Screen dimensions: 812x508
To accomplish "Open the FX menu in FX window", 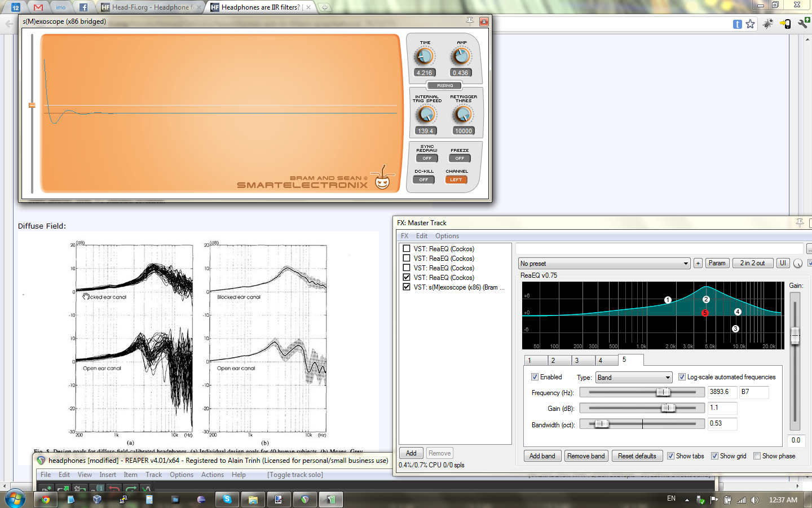I will [404, 236].
